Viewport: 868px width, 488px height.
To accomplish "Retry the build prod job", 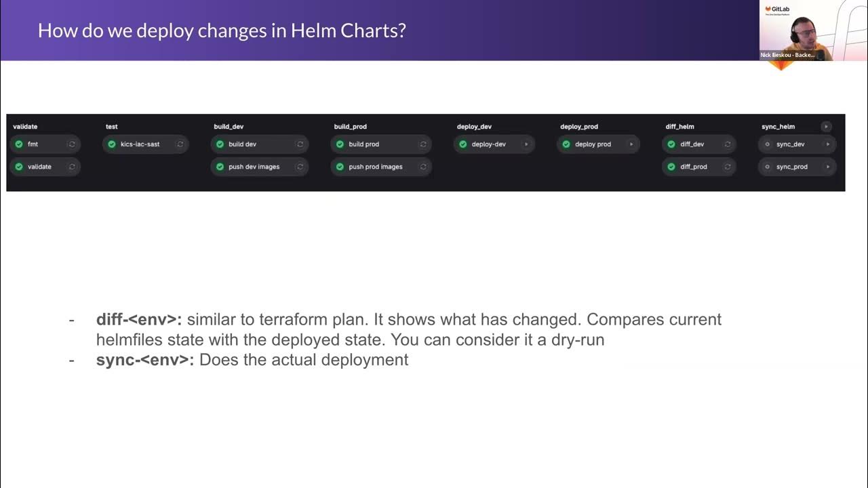I will point(423,144).
